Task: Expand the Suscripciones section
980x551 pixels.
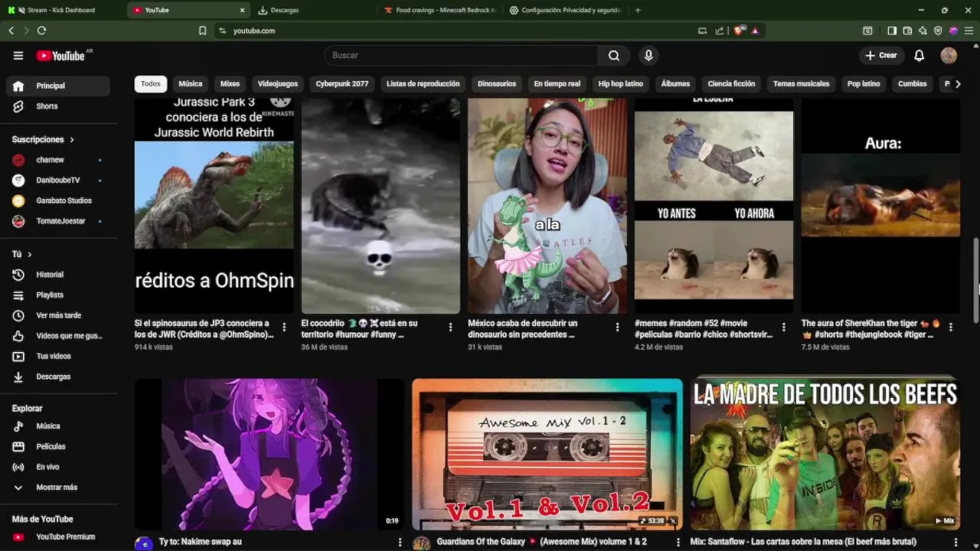Action: 44,139
